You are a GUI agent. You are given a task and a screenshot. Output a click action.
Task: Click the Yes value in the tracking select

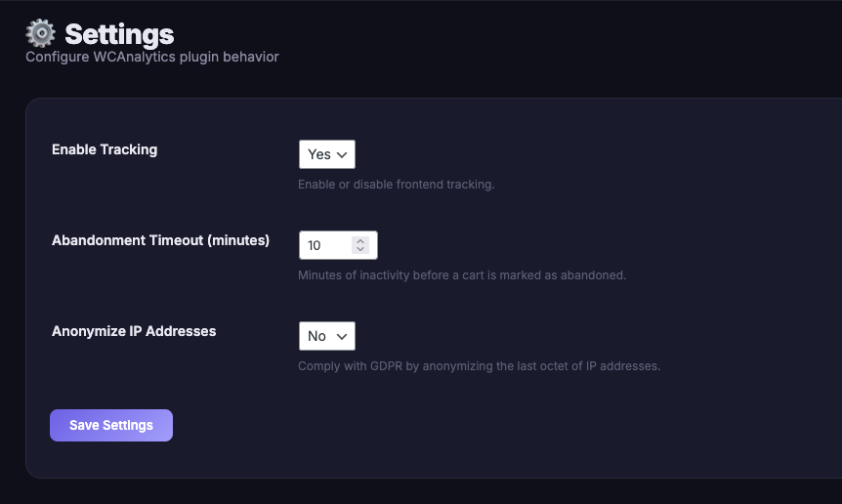coord(317,154)
